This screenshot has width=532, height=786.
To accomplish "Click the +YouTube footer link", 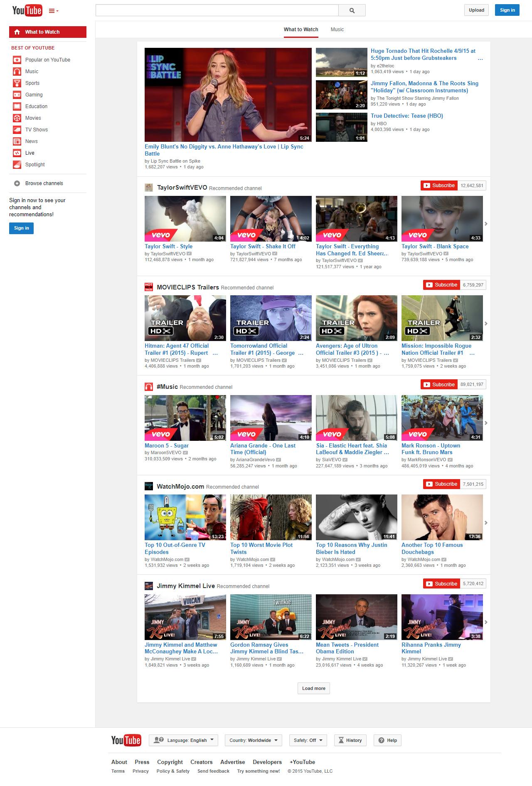I will click(x=302, y=762).
